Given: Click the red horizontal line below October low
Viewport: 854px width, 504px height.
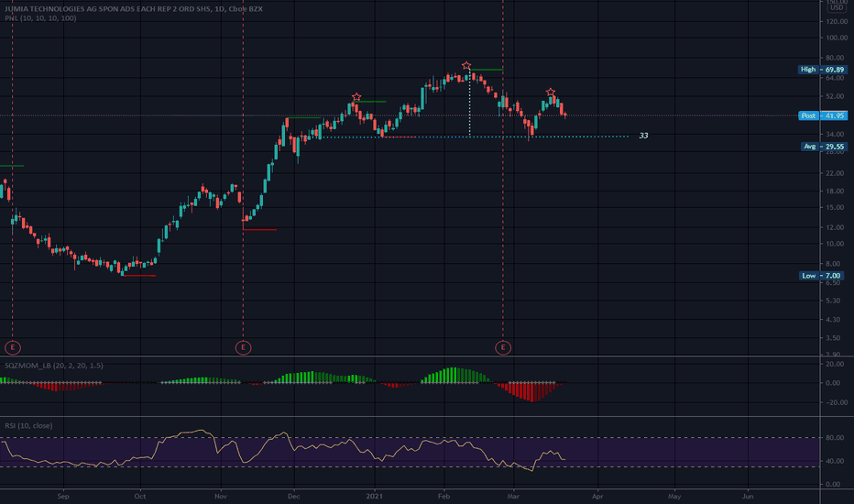Looking at the screenshot, I should tap(139, 276).
